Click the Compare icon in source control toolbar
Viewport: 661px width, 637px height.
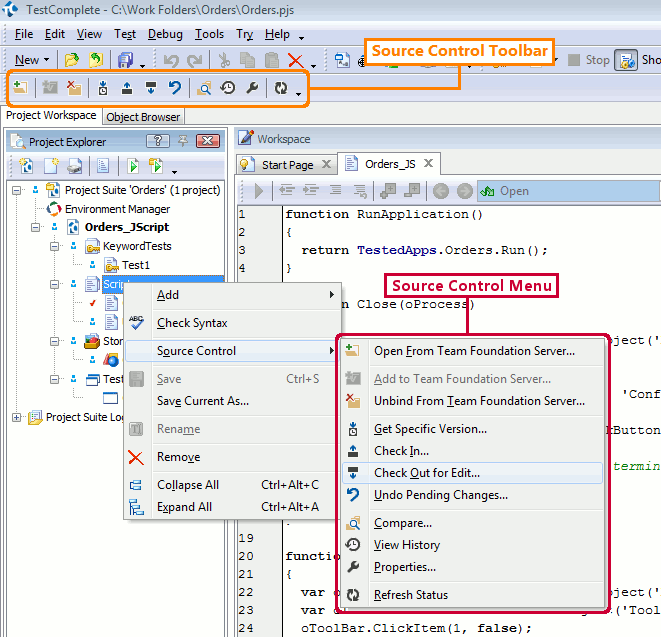(x=204, y=89)
